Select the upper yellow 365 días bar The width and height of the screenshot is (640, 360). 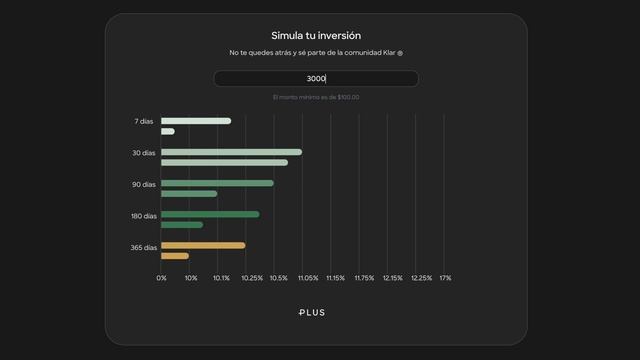[x=203, y=245]
